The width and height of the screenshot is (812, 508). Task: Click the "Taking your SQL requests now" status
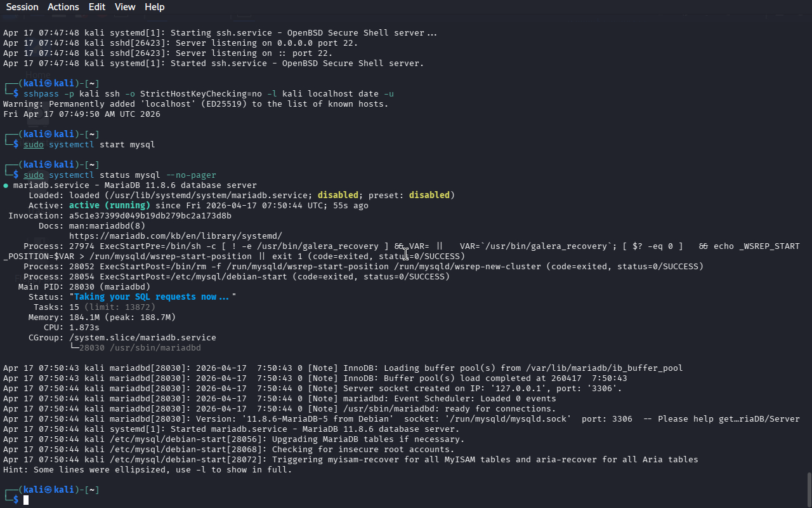pos(152,297)
